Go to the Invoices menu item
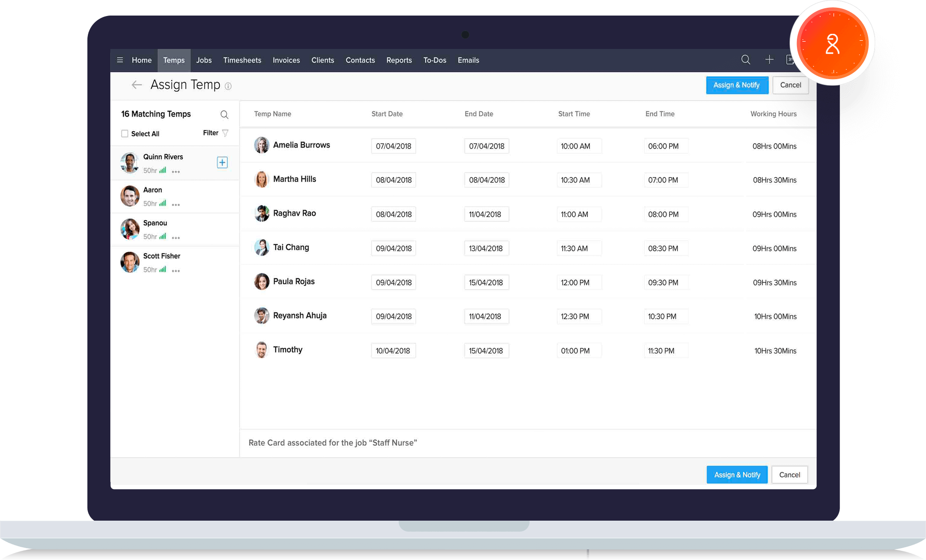This screenshot has width=926, height=560. 286,60
